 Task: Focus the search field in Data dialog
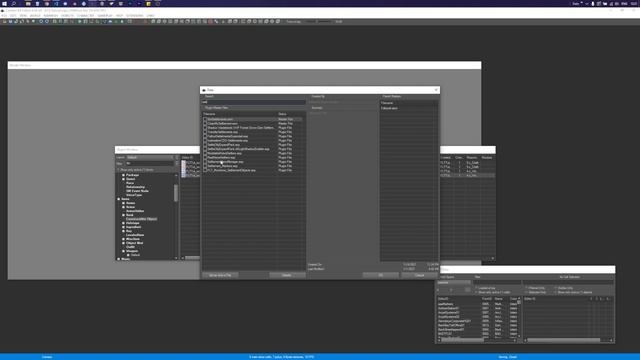pos(253,102)
